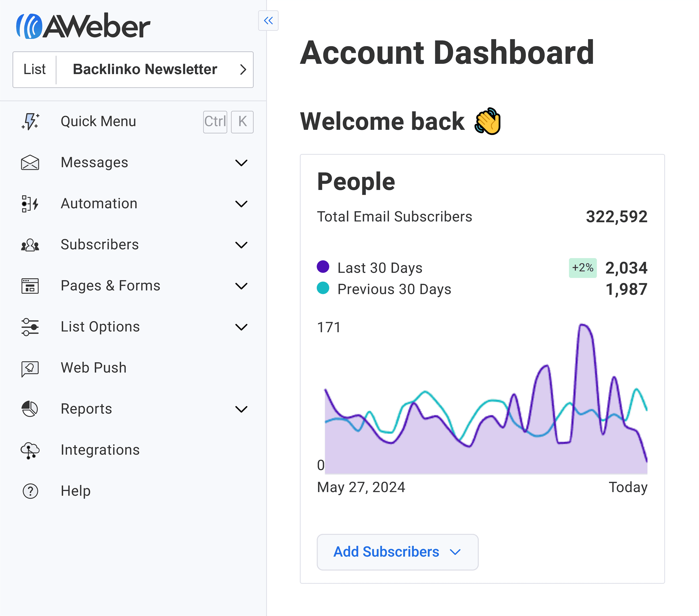The image size is (699, 616).
Task: Open the Add Subscribers dropdown
Action: [x=455, y=552]
